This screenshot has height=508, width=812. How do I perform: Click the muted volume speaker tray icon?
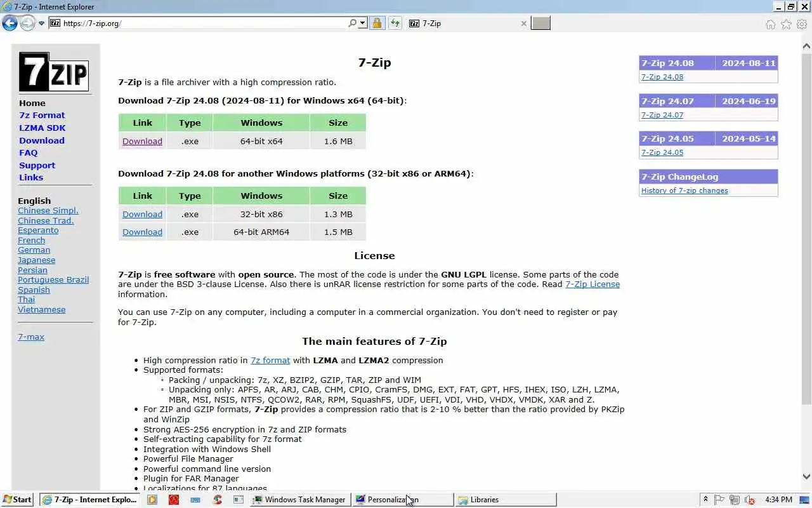(x=750, y=500)
